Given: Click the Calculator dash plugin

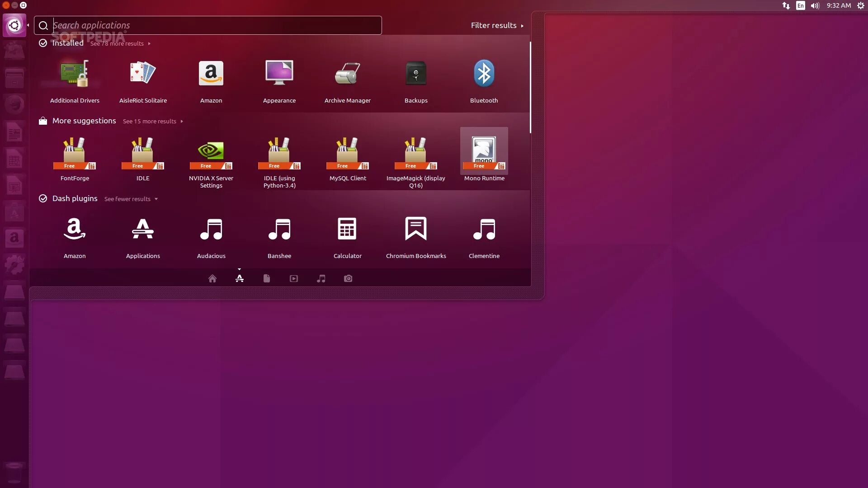Looking at the screenshot, I should pos(347,230).
